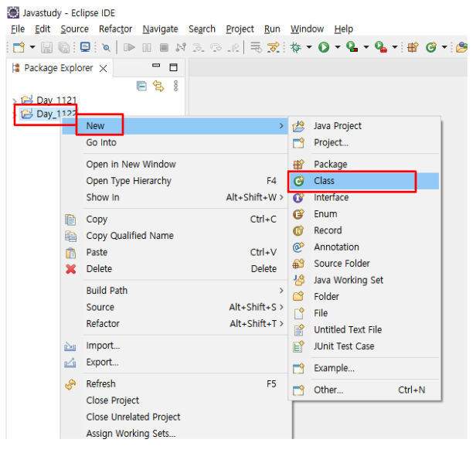Screen dimensions: 476x453
Task: Click the Disconnect debug icon
Action: click(181, 47)
